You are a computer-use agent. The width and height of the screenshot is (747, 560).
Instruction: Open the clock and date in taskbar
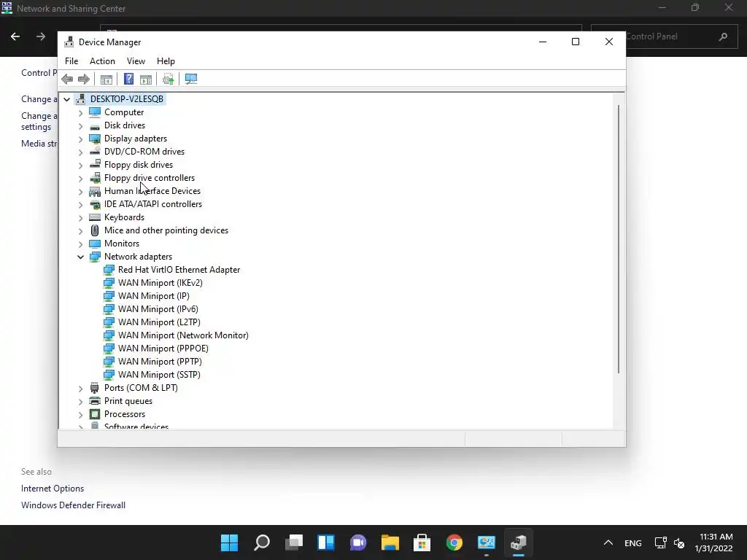click(x=715, y=542)
